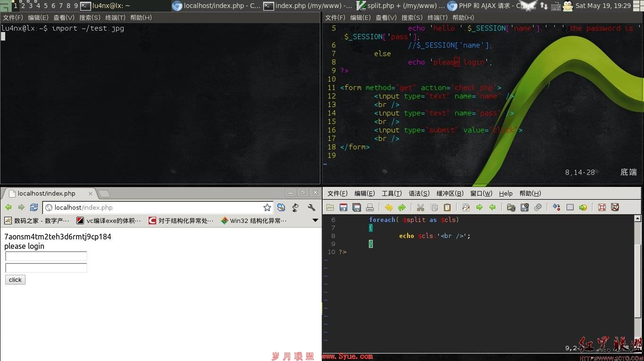Click the find previous arrow in gVim
The image size is (644, 361).
click(x=493, y=207)
